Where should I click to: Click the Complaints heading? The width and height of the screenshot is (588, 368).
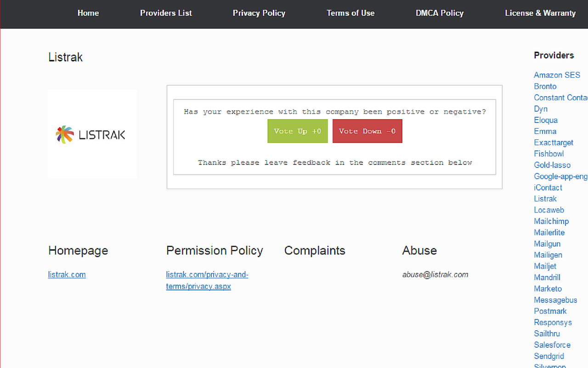[x=315, y=251]
